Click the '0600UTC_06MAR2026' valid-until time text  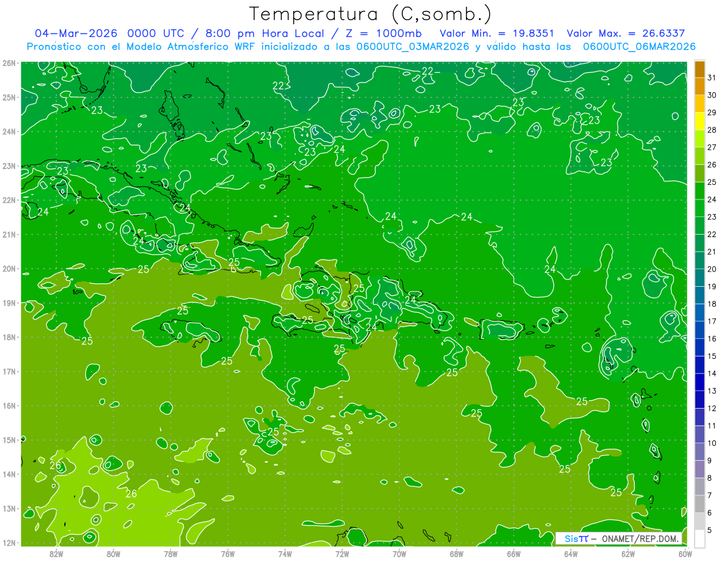639,47
